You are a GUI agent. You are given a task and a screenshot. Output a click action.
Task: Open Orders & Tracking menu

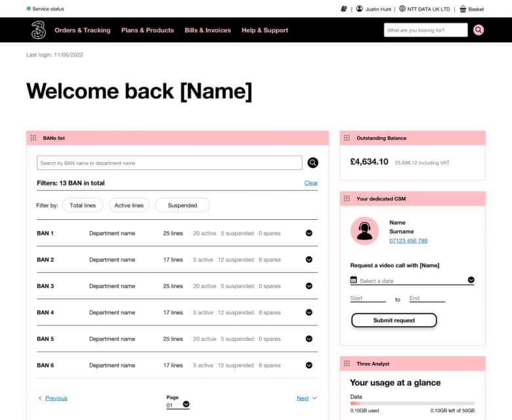tap(82, 30)
